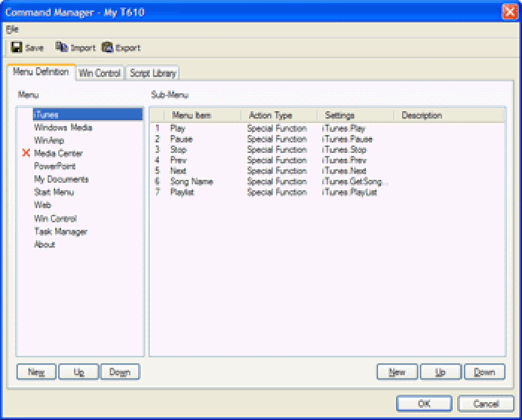The image size is (522, 420).
Task: Confirm with the OK button
Action: click(x=424, y=404)
